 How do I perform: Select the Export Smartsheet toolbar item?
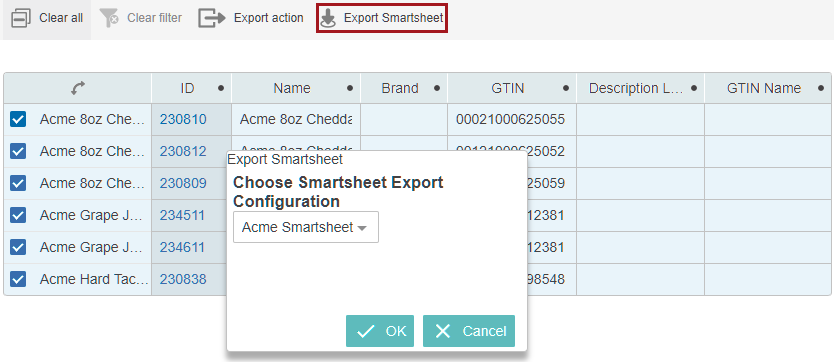coord(382,18)
